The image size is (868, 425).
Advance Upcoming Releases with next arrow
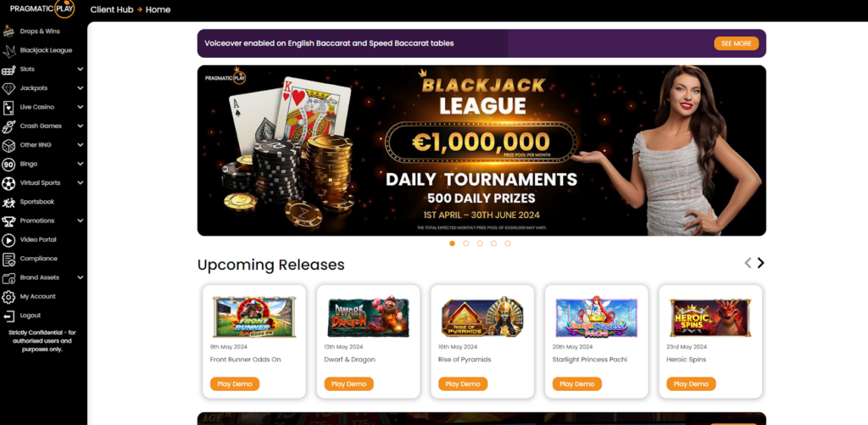[760, 263]
